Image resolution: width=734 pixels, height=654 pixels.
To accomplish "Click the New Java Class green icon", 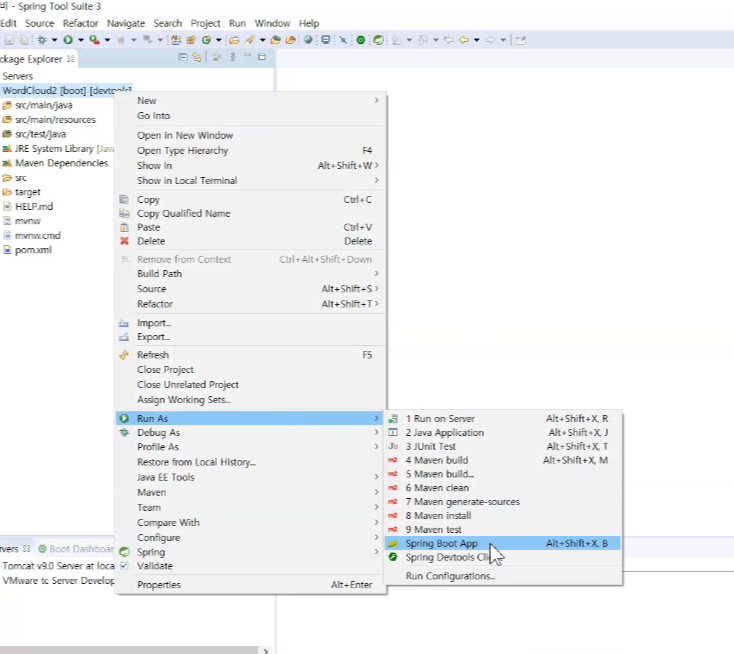I will pyautogui.click(x=206, y=40).
